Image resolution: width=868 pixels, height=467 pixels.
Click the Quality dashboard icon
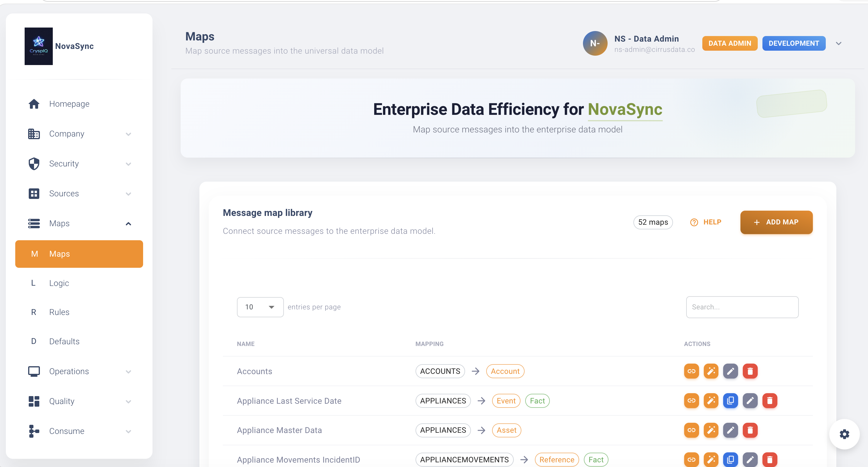tap(34, 401)
